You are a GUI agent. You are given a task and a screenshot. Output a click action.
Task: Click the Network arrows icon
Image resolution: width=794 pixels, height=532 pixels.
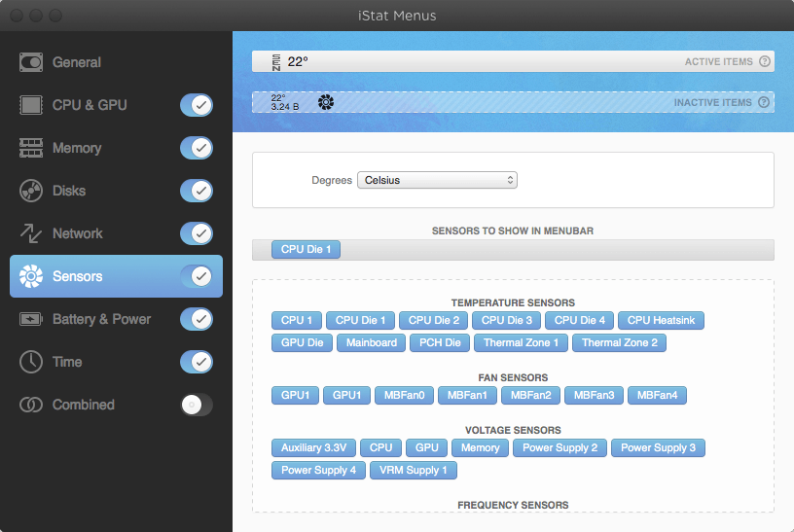31,233
